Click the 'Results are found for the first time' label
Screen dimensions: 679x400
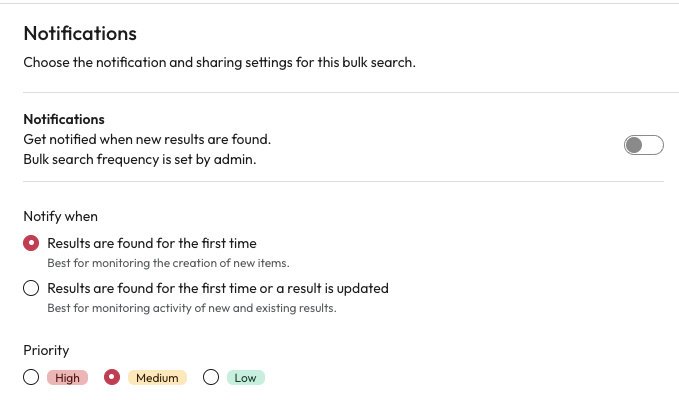tap(152, 243)
